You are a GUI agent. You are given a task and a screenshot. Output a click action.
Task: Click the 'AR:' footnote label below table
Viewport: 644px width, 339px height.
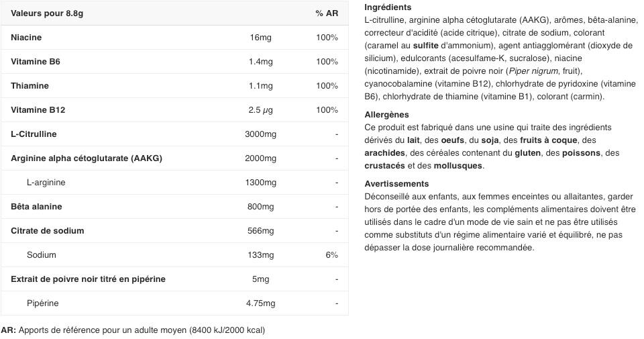pos(9,330)
